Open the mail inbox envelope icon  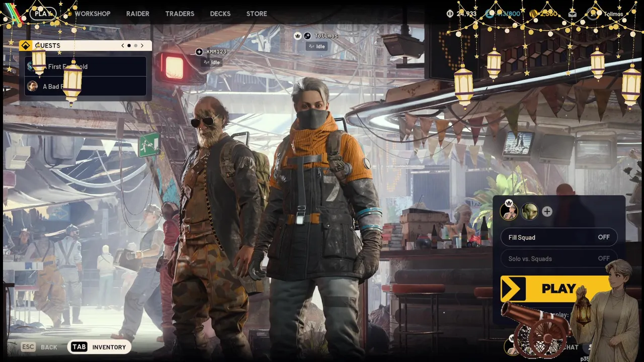pyautogui.click(x=572, y=14)
